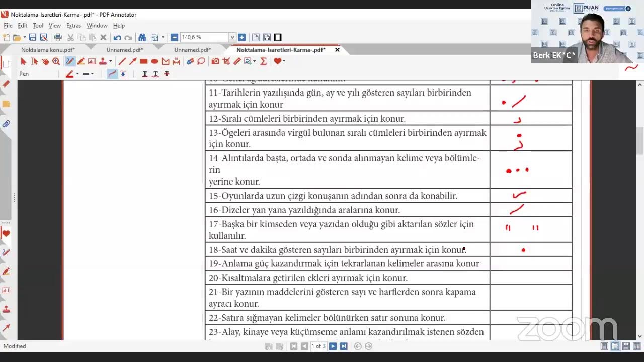Select the Measure distance tool
This screenshot has width=644, height=362.
coord(176,61)
